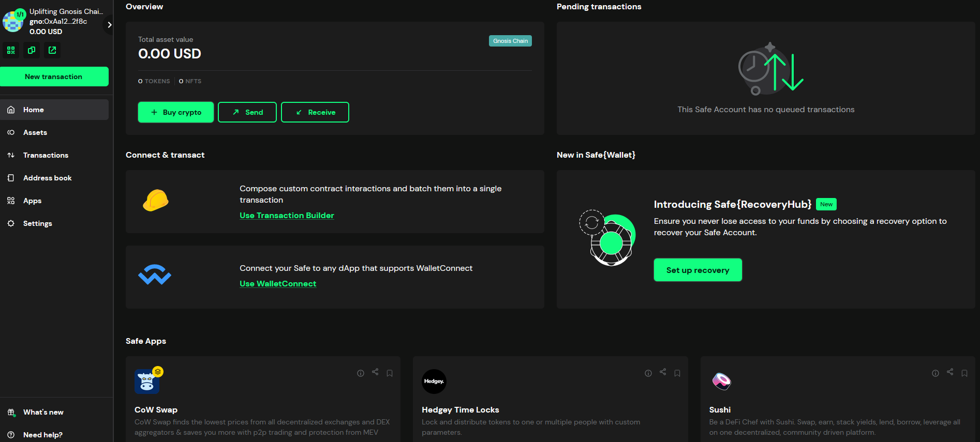Open the Apps page

[54, 201]
